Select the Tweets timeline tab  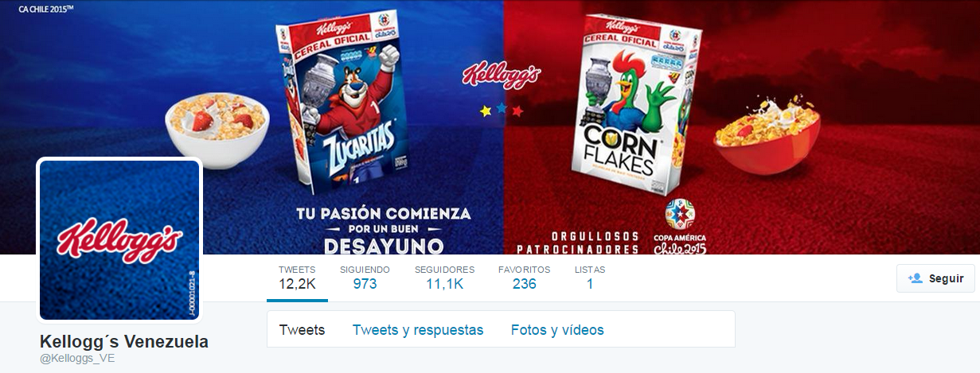[302, 330]
